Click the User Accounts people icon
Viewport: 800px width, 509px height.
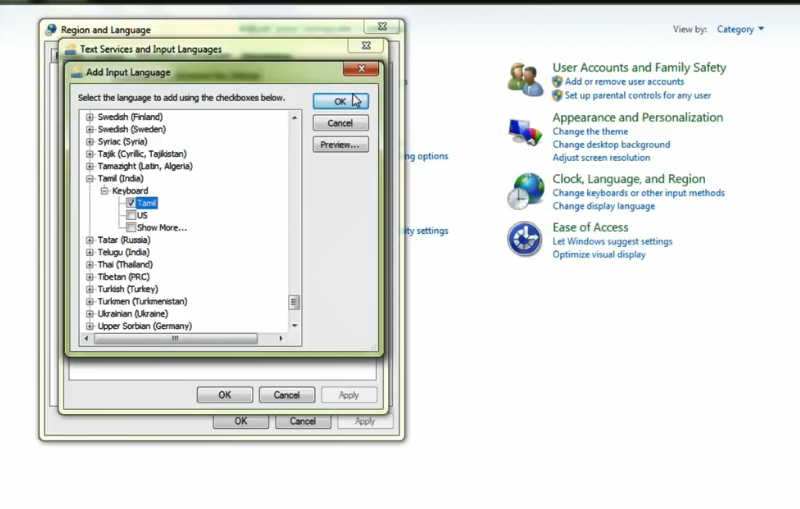(525, 80)
